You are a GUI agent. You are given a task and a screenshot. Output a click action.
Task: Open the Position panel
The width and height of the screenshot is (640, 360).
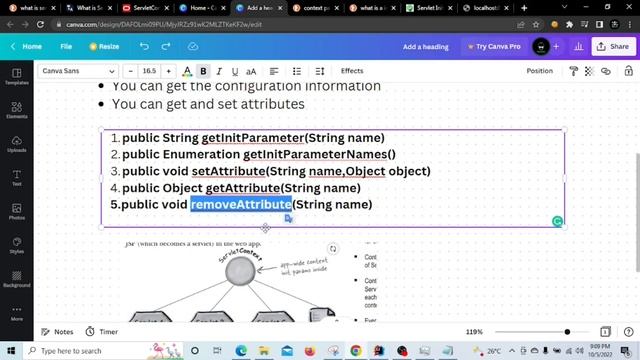coord(539,71)
